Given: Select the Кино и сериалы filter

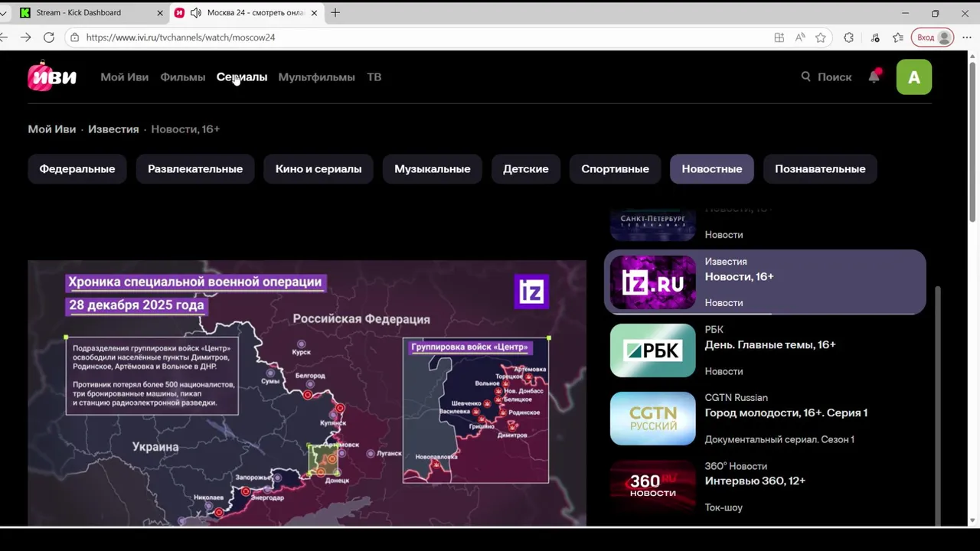Looking at the screenshot, I should click(x=318, y=168).
